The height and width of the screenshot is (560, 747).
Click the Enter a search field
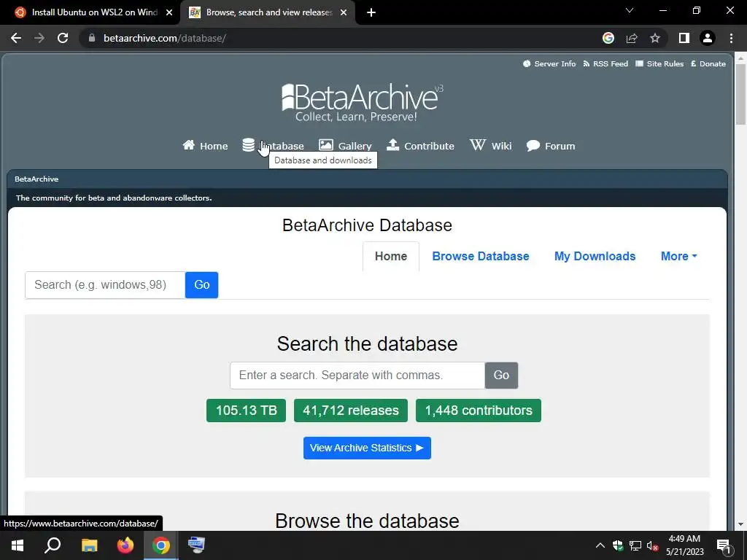[x=357, y=376]
